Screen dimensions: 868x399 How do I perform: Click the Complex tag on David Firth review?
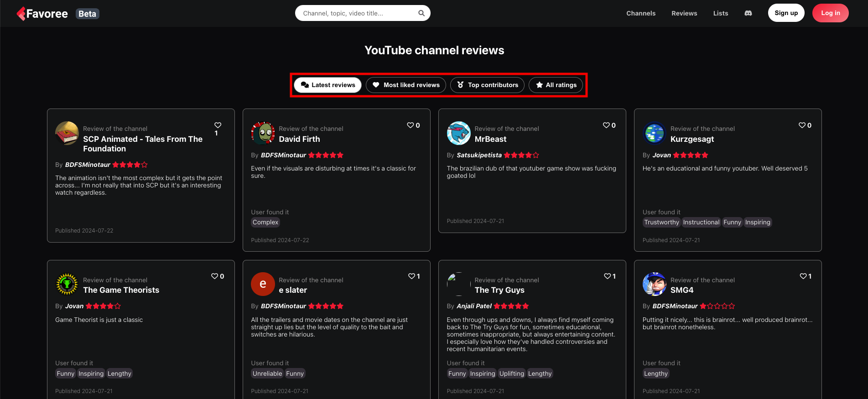coord(265,222)
